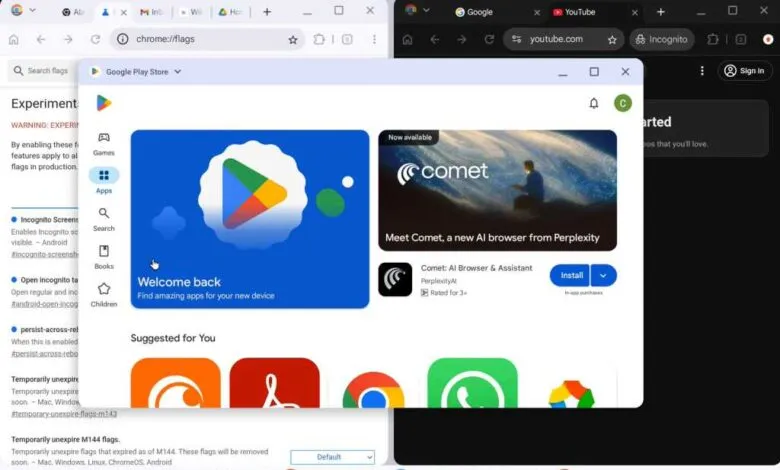This screenshot has height=470, width=780.
Task: Open YouTube settings three-dot menu
Action: click(x=702, y=71)
